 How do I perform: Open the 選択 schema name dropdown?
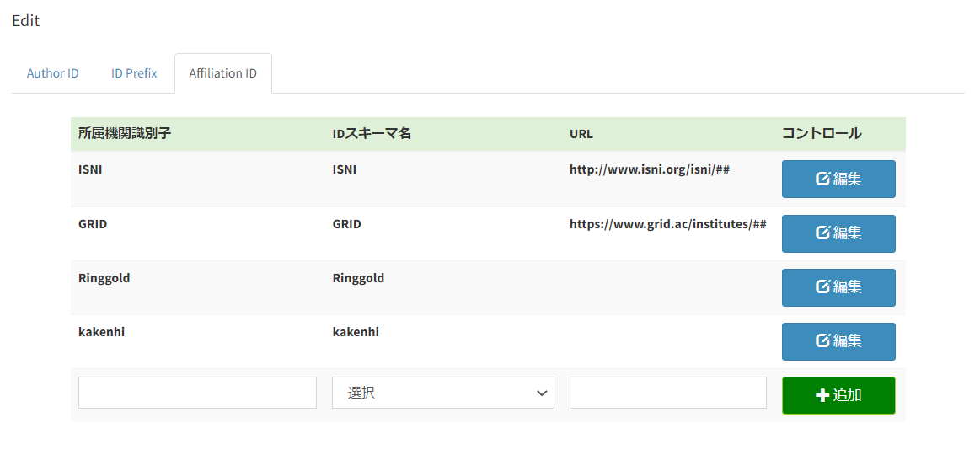(442, 393)
